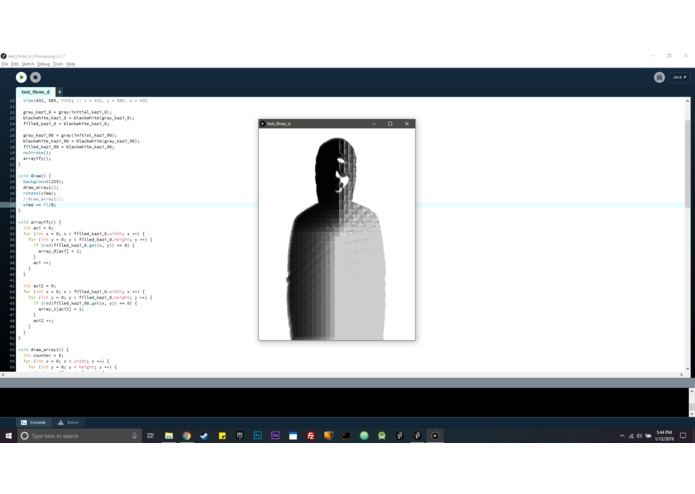Click the 'void draw_array1() {' code line

(x=43, y=350)
